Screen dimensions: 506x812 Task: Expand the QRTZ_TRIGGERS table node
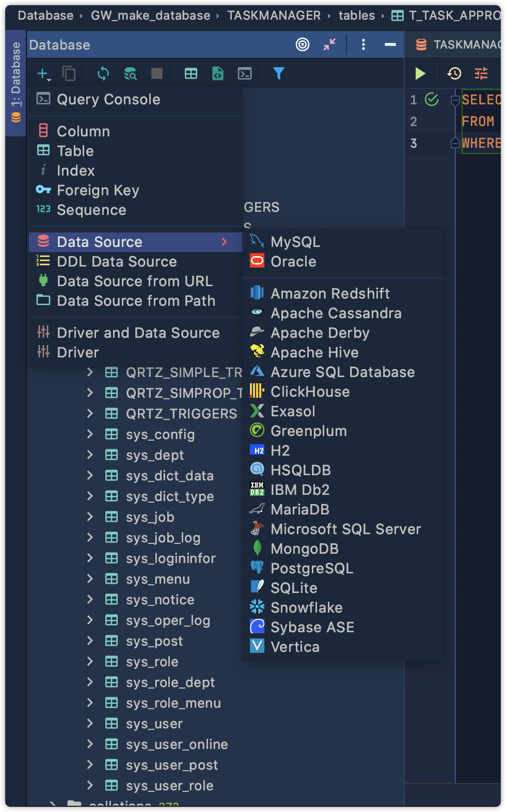pyautogui.click(x=90, y=413)
